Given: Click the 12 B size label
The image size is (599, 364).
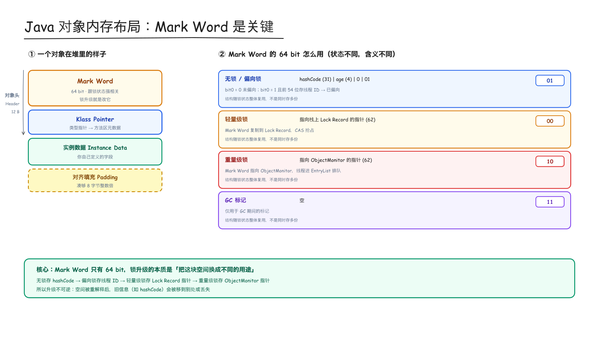Looking at the screenshot, I should tap(15, 112).
